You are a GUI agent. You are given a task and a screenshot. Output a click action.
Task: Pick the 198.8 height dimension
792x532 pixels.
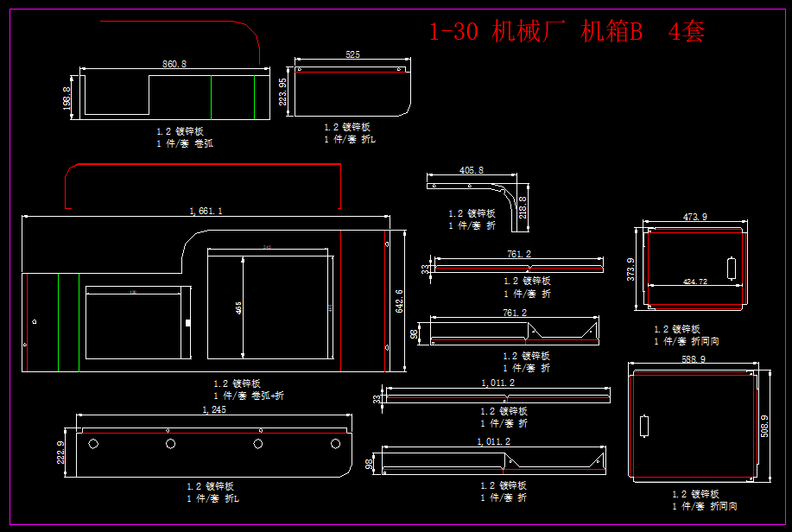(67, 97)
